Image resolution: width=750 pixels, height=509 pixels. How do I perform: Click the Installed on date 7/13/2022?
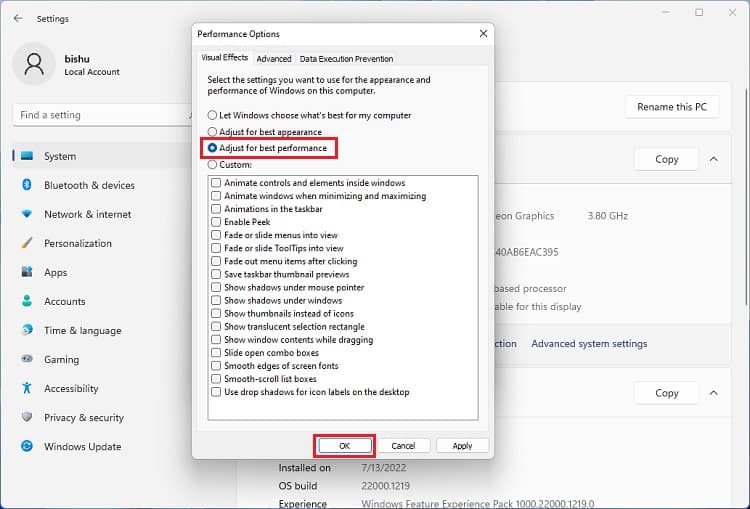pos(384,467)
